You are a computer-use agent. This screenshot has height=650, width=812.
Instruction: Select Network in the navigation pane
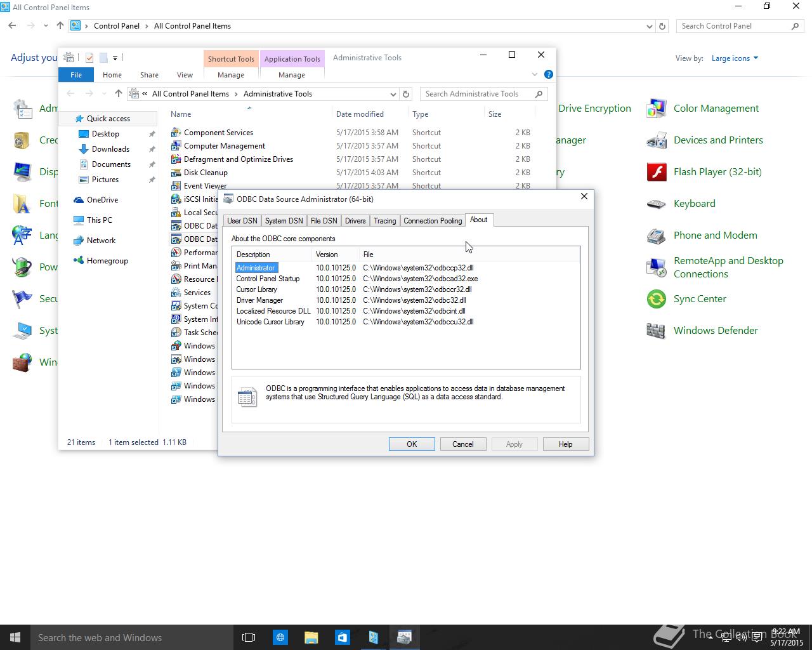pos(101,241)
